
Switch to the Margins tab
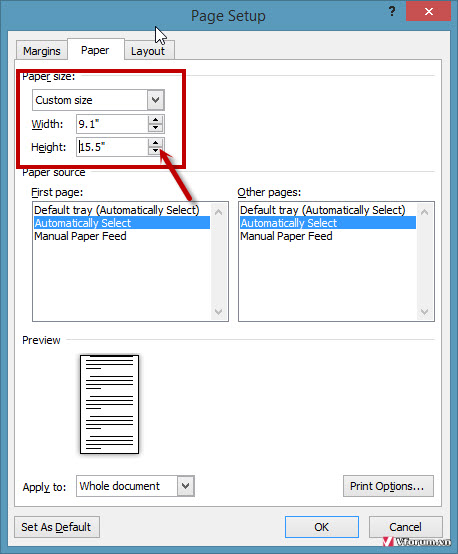(x=42, y=51)
